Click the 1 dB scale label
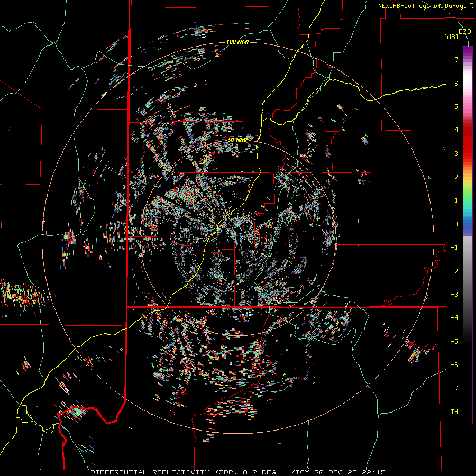This screenshot has height=476, width=476. (x=456, y=200)
